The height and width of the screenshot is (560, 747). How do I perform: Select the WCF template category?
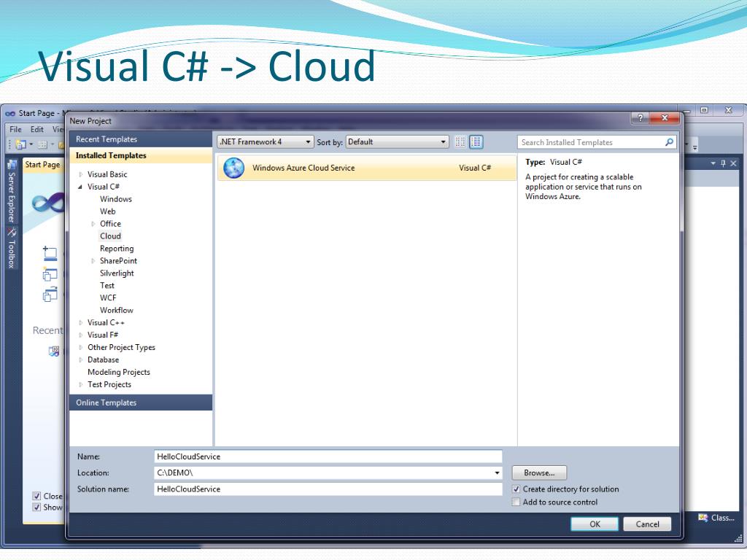tap(108, 298)
